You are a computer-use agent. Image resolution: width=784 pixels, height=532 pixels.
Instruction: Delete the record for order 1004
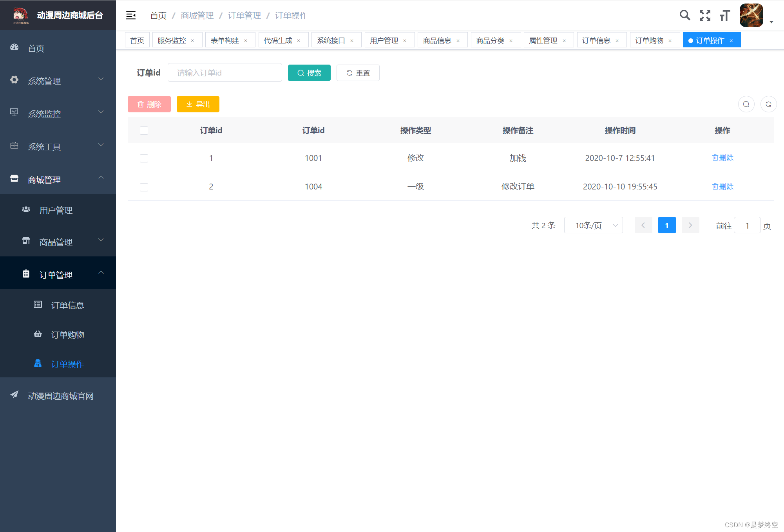click(x=722, y=187)
